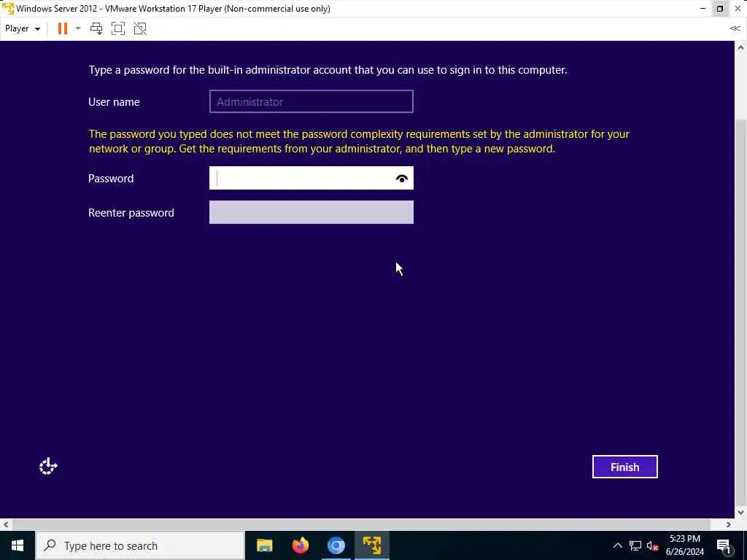Viewport: 747px width, 560px height.
Task: Click the horizontal scrollbar thumb
Action: click(x=361, y=524)
